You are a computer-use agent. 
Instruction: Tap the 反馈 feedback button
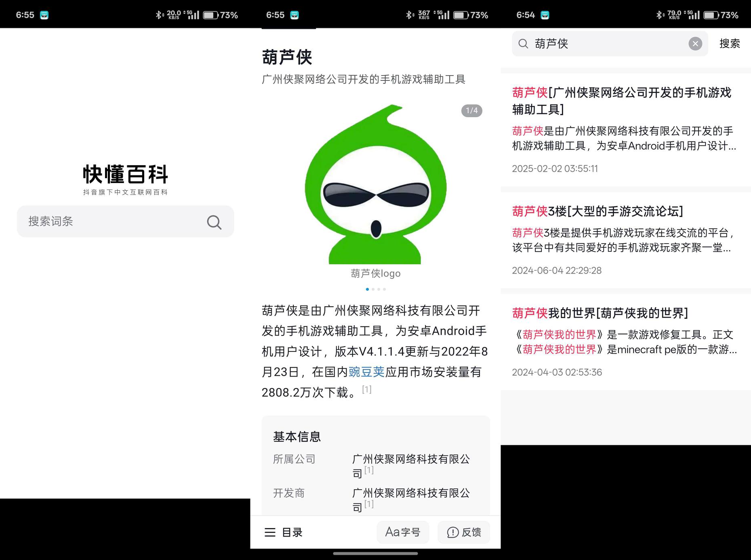(464, 532)
